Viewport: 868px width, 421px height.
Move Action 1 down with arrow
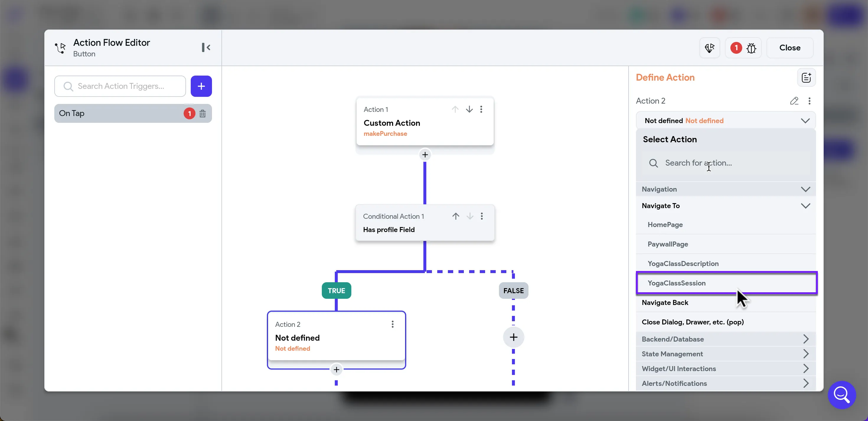469,109
